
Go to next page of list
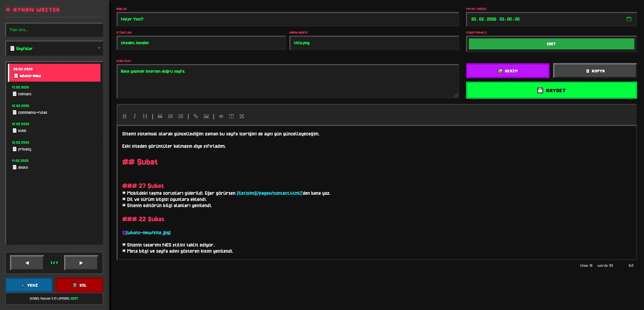[81, 263]
